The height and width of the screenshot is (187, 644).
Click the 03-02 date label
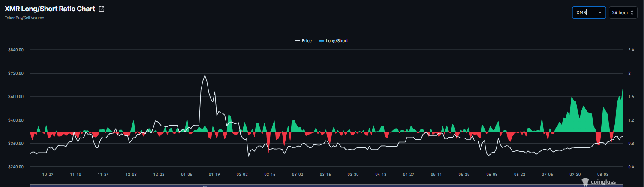(x=298, y=175)
